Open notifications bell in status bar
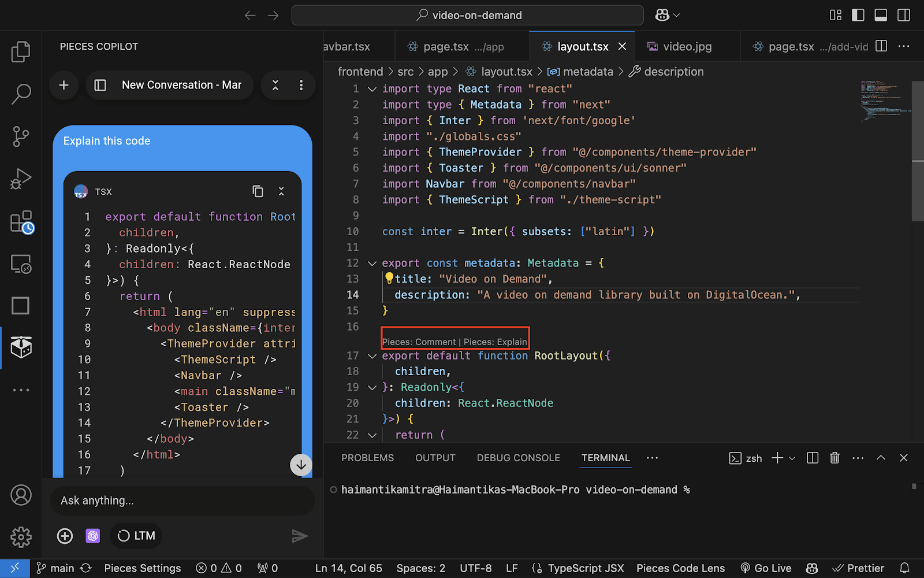Viewport: 924px width, 578px height. [x=905, y=568]
